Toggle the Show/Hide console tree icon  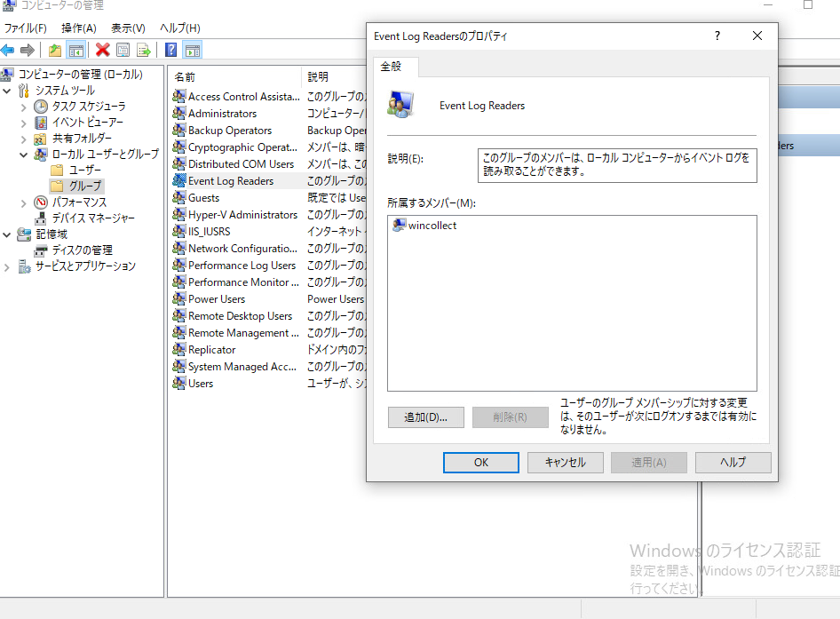point(76,51)
